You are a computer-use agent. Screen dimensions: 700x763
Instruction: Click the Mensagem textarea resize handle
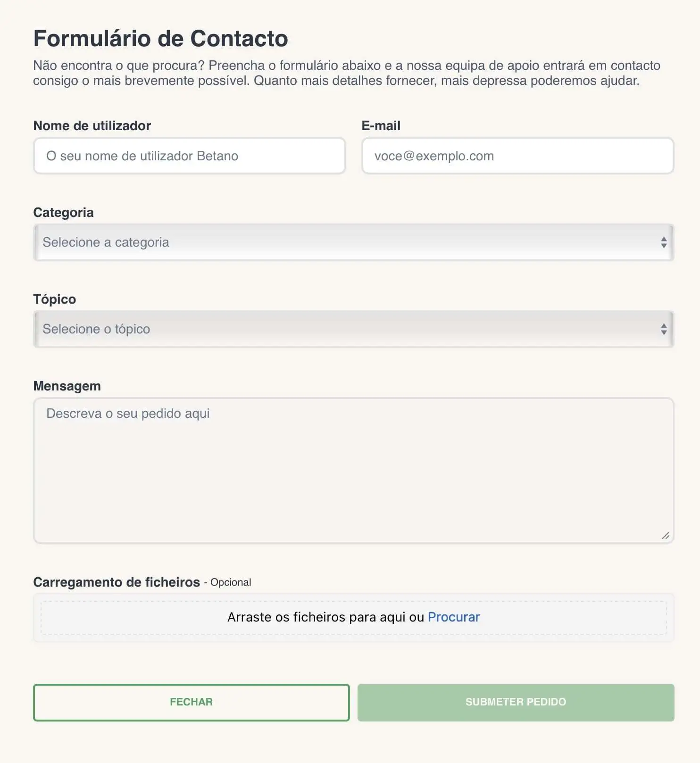666,535
